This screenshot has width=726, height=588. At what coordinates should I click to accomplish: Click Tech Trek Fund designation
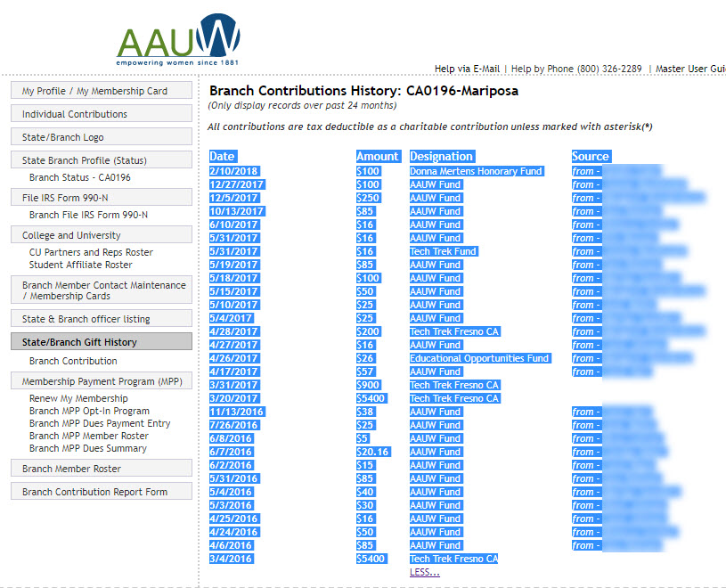pos(444,251)
